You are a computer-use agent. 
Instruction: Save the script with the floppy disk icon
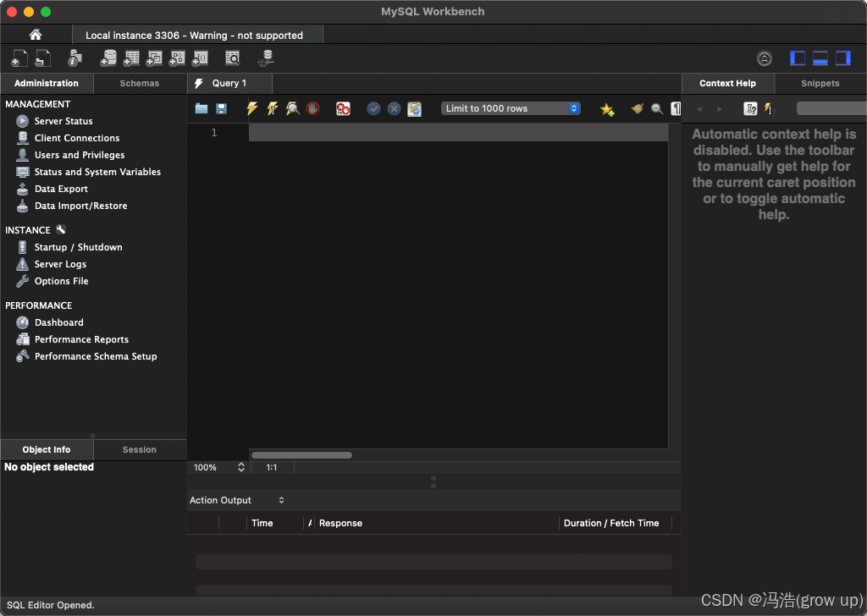[221, 108]
